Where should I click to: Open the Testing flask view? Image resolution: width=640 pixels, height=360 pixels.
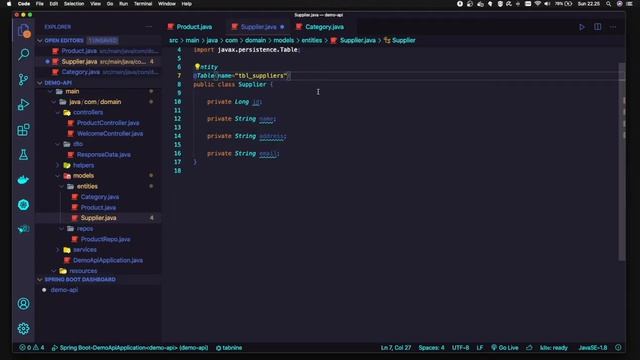(x=23, y=155)
